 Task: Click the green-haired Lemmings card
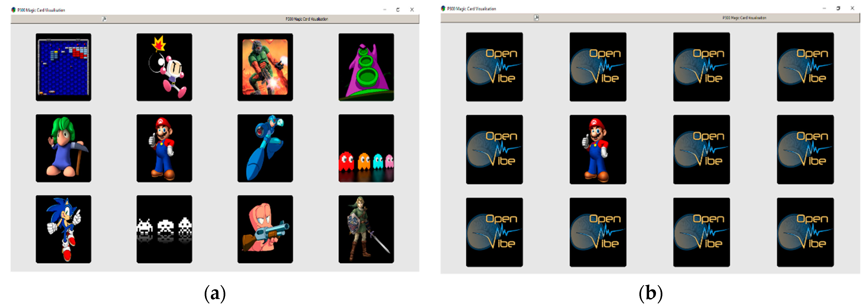[x=63, y=148]
